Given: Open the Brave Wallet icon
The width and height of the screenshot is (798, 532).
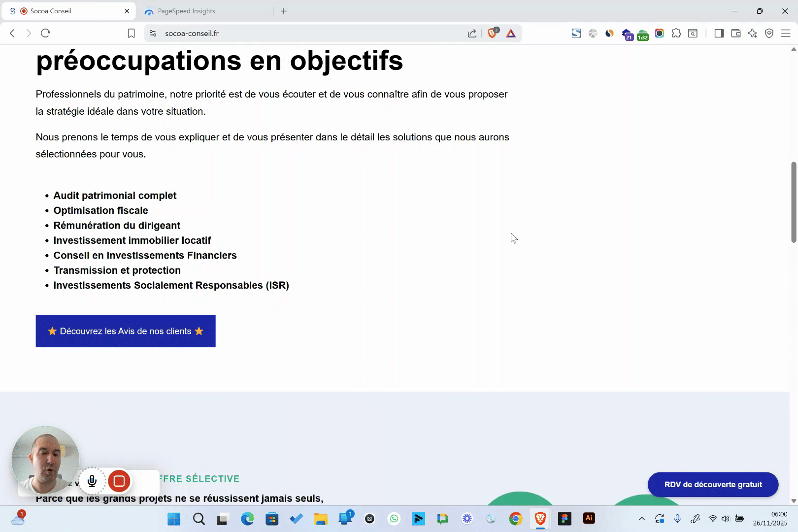Looking at the screenshot, I should click(x=736, y=33).
